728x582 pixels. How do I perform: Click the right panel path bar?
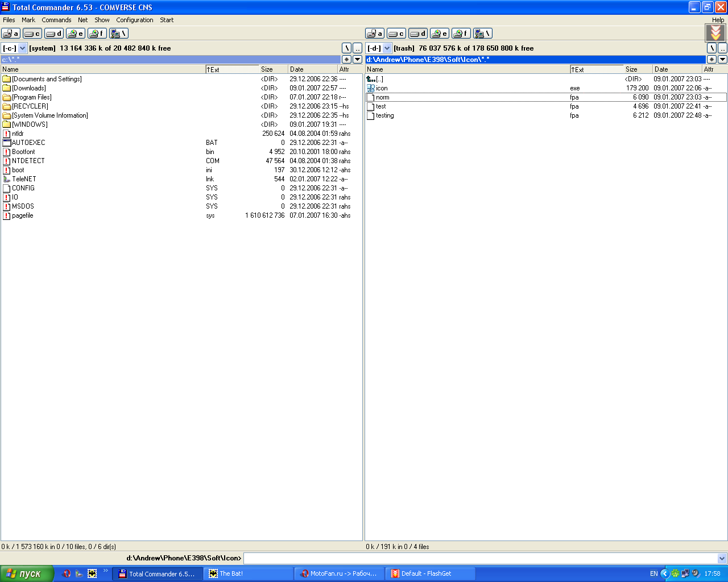click(535, 60)
